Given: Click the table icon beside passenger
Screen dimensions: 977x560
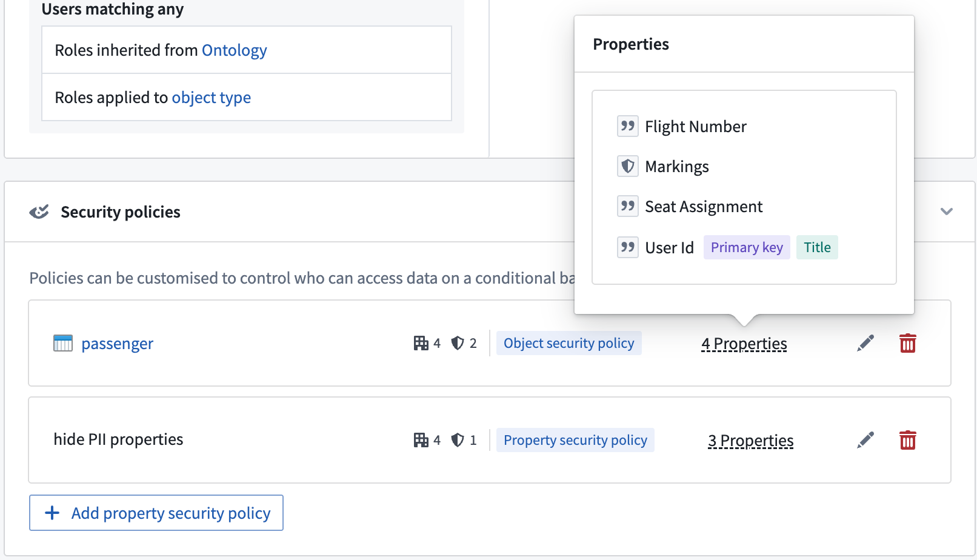Looking at the screenshot, I should (x=63, y=343).
